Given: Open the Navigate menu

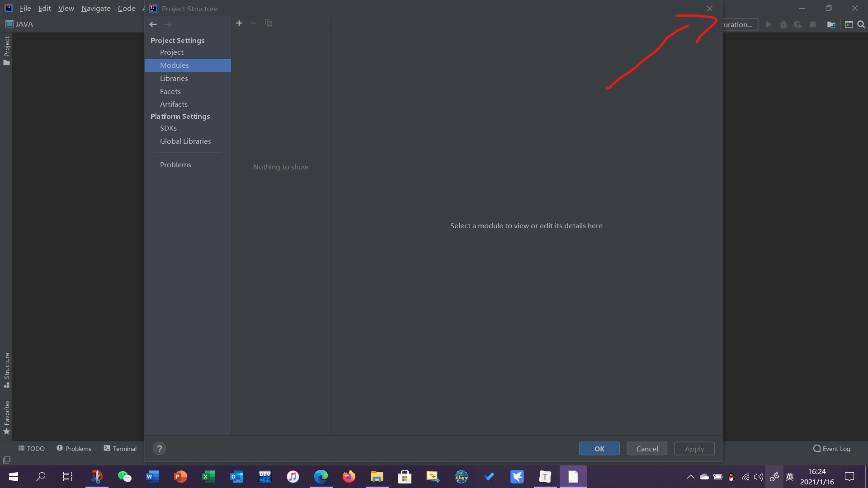Looking at the screenshot, I should point(96,9).
